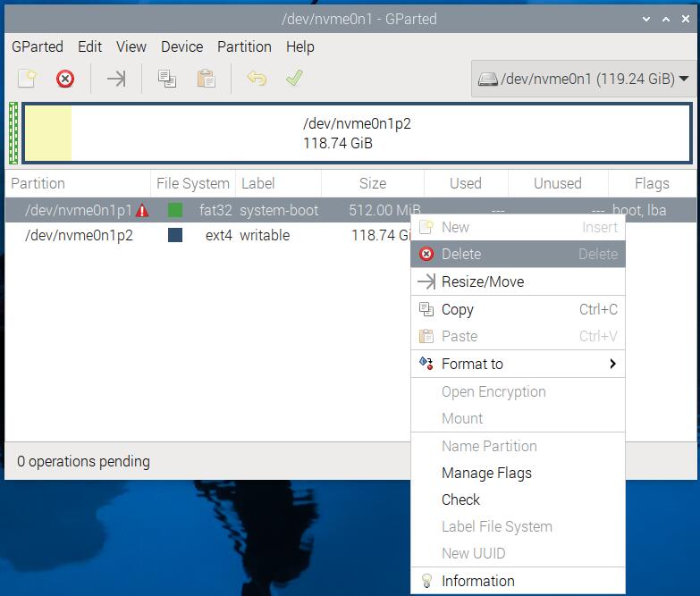
Task: Click the Undo last operation toolbar icon
Action: [x=257, y=78]
